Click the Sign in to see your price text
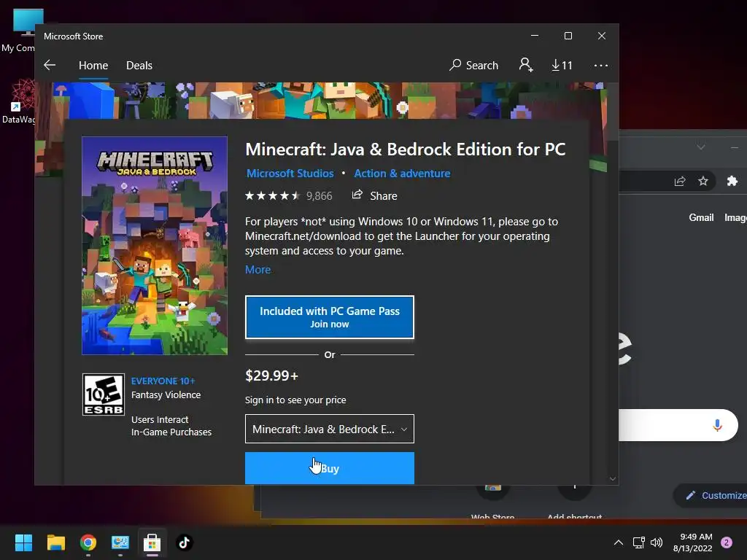Image resolution: width=747 pixels, height=560 pixels. click(x=295, y=400)
